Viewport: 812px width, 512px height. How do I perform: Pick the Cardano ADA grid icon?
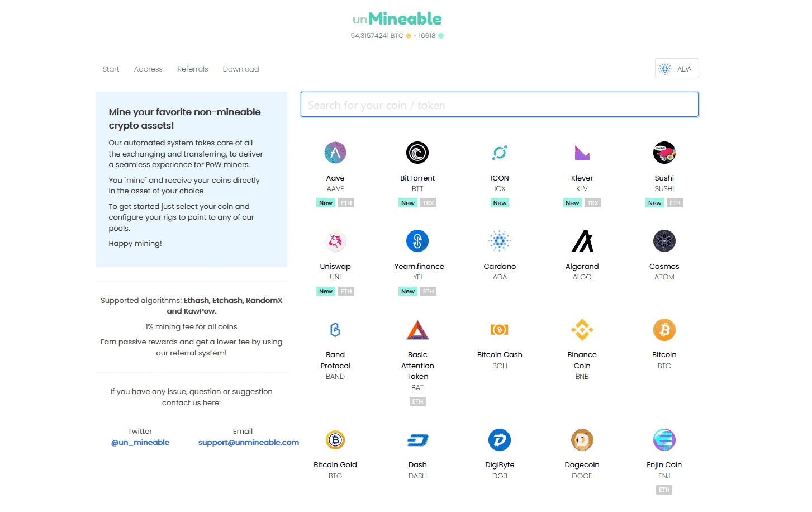click(x=500, y=241)
